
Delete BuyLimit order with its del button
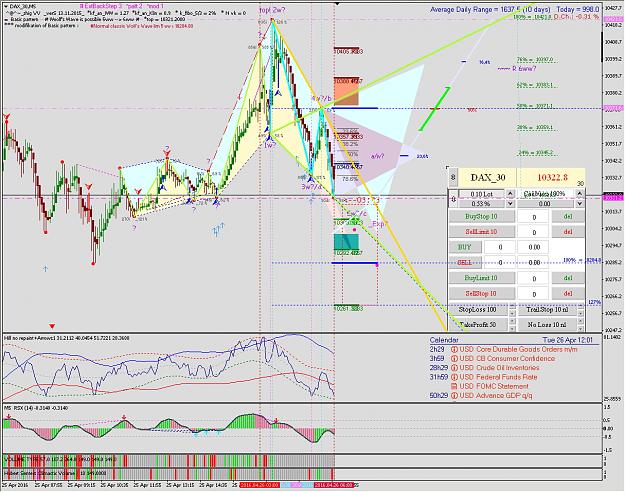coord(568,278)
